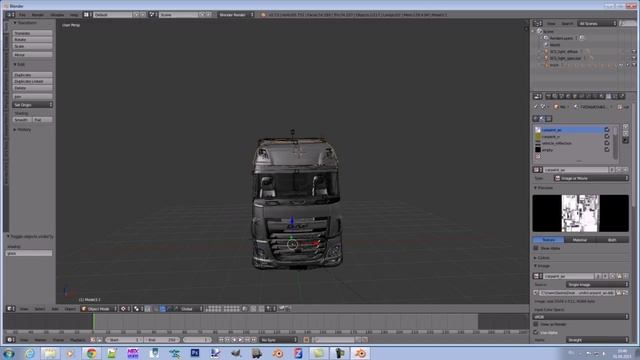
Task: Click the shader text input field
Action: 29,253
